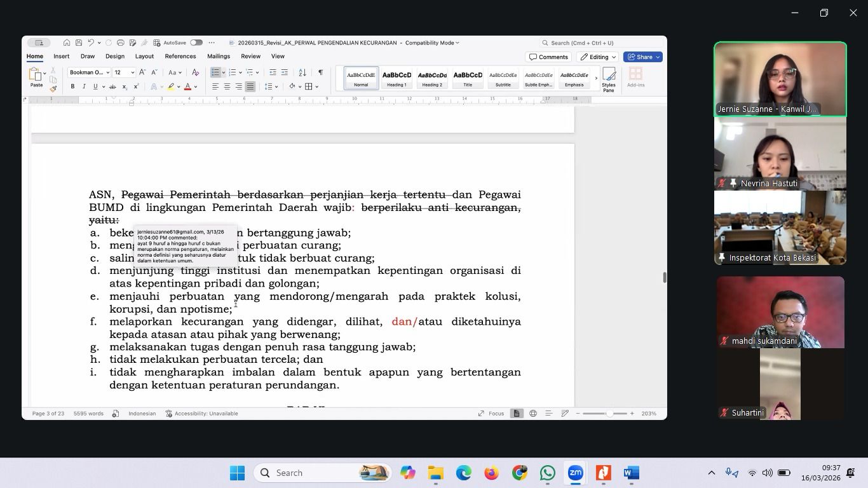Open the Editing mode dropdown

click(599, 57)
